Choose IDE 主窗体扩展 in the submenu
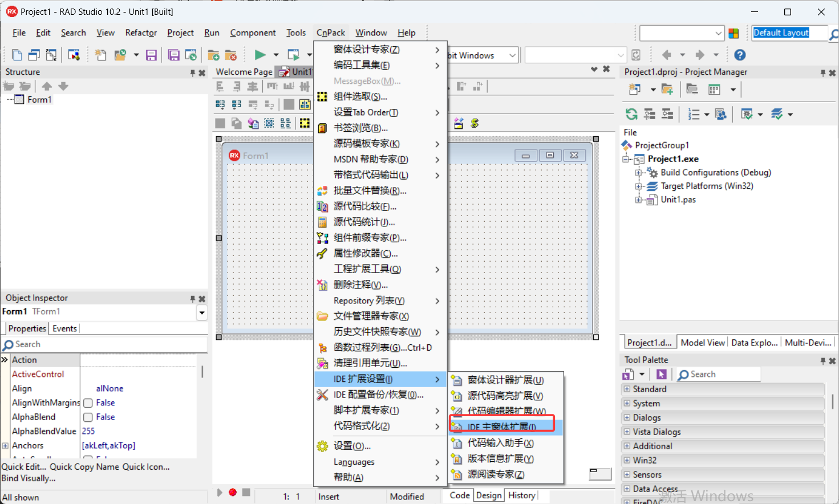The height and width of the screenshot is (504, 839). click(506, 427)
